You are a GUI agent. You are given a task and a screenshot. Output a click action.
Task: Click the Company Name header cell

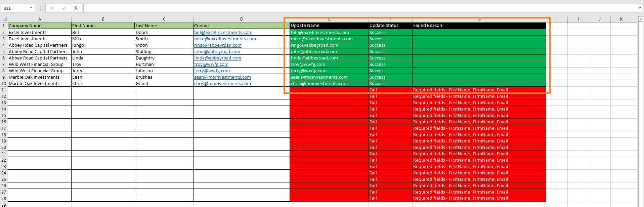[40, 26]
